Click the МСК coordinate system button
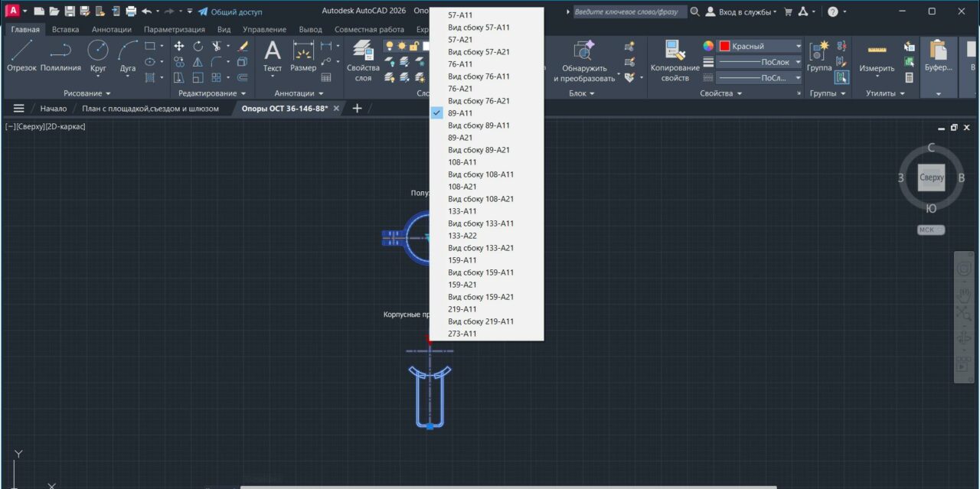This screenshot has height=489, width=980. click(x=931, y=230)
